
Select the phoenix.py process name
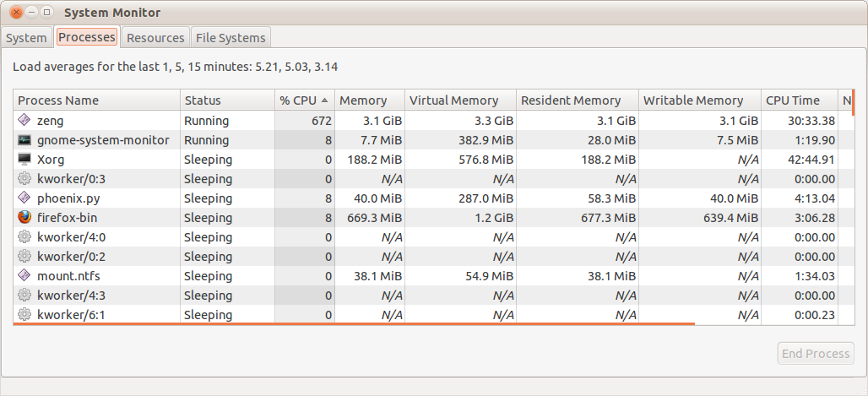[68, 198]
